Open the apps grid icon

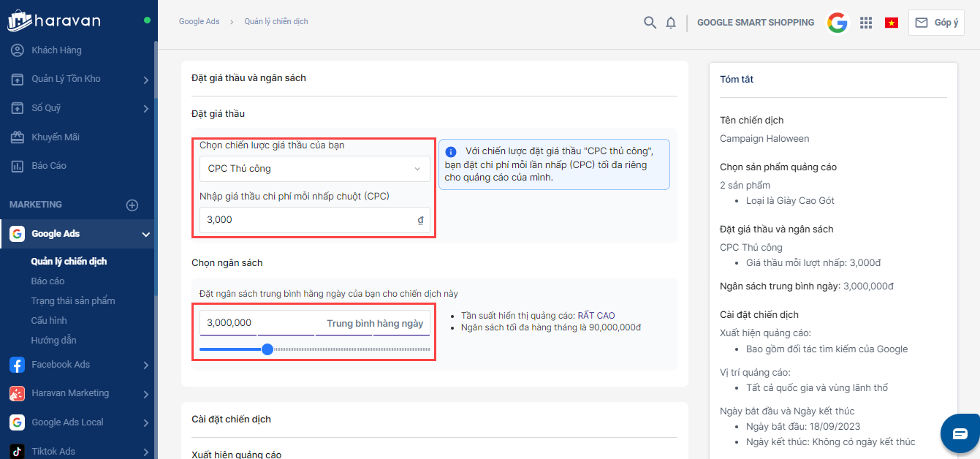click(x=866, y=23)
